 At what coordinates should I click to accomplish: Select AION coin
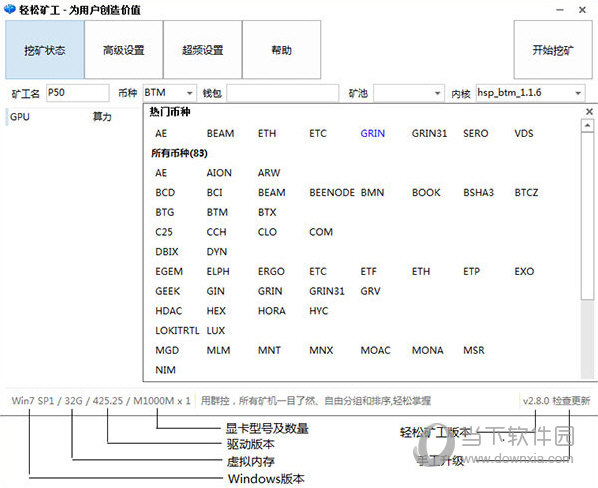point(219,173)
